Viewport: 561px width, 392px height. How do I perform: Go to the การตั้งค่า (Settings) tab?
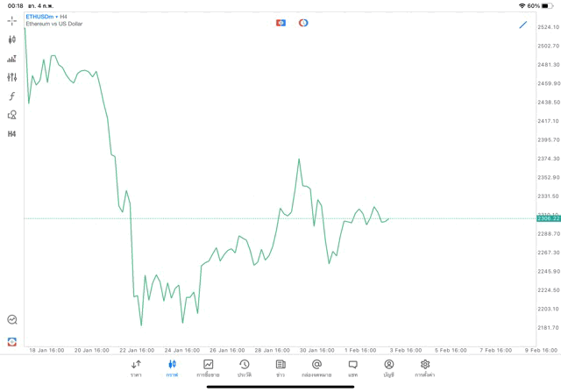425,368
